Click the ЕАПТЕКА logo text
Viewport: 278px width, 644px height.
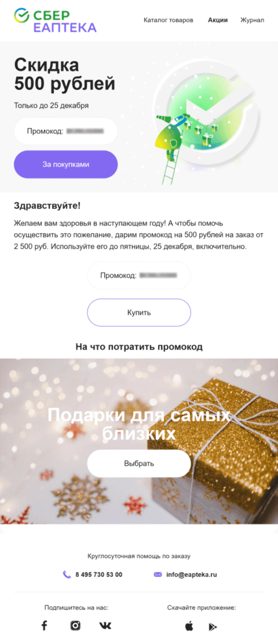point(65,28)
